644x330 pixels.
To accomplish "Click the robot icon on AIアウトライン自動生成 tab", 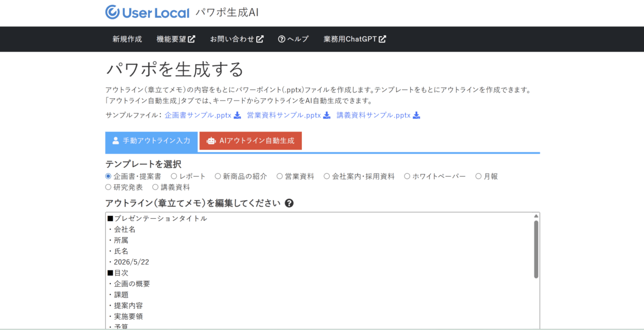I will (211, 141).
